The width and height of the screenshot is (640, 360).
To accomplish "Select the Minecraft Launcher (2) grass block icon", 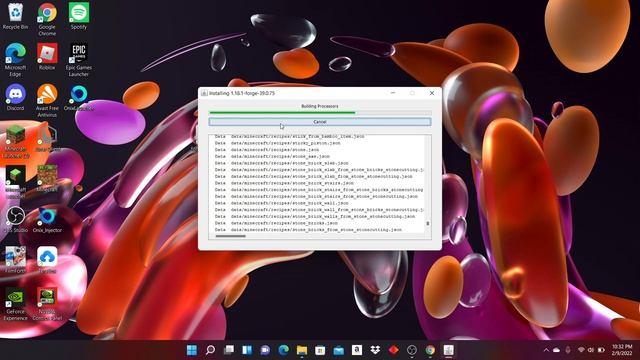I will coord(16,141).
